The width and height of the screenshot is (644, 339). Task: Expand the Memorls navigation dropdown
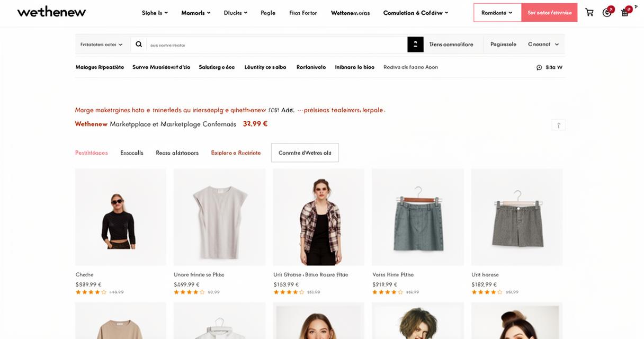click(x=195, y=13)
